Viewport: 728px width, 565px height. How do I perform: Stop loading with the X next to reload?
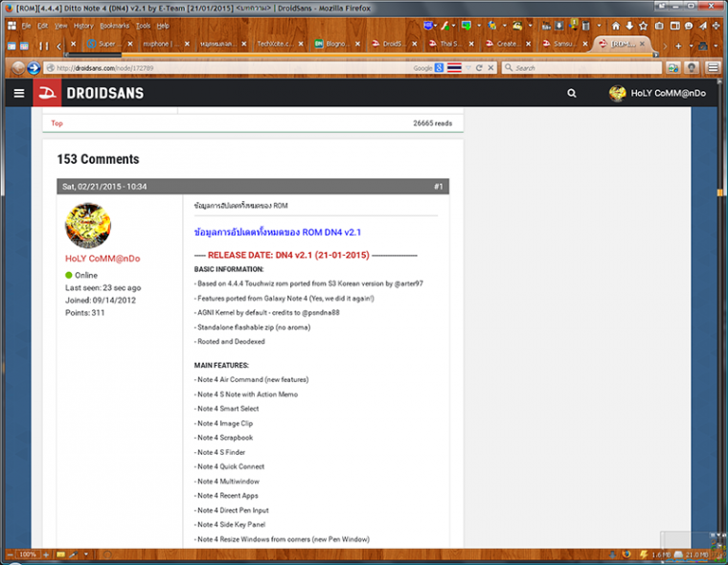(x=490, y=68)
